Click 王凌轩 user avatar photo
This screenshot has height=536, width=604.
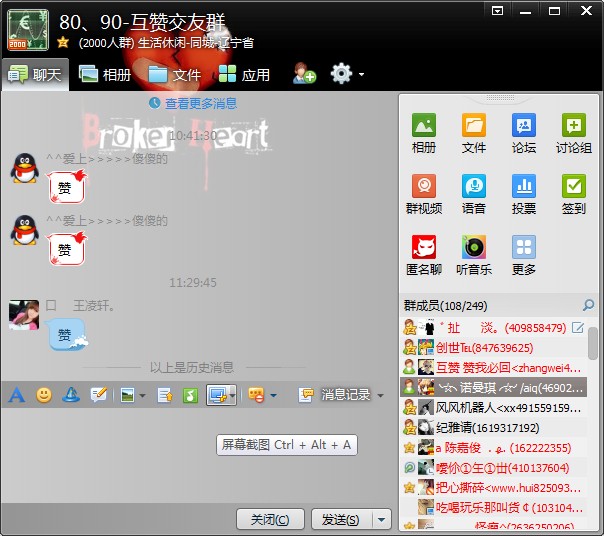pos(24,315)
